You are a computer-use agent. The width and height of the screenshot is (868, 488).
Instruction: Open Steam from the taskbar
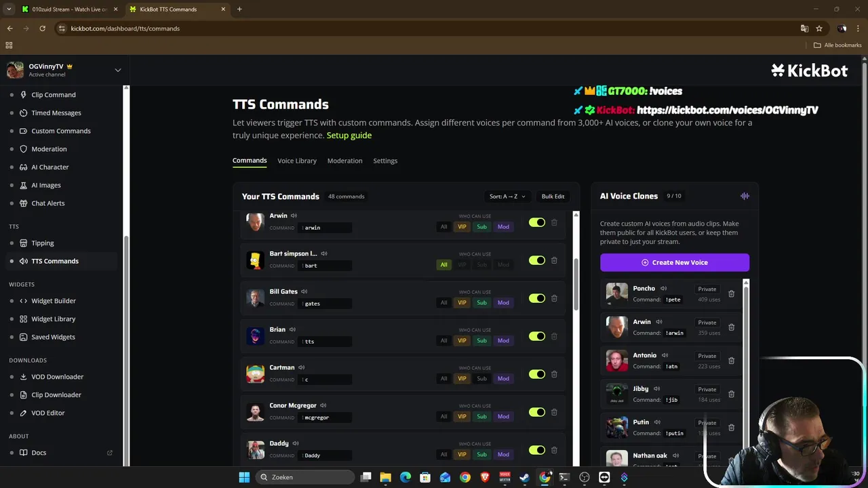click(524, 477)
